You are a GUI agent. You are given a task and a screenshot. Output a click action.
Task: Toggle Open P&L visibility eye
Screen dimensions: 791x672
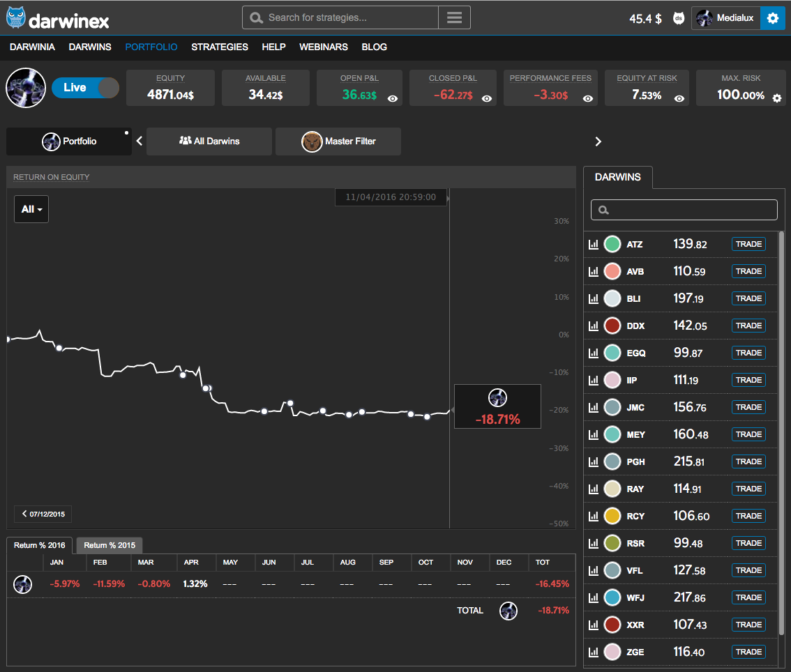(393, 98)
